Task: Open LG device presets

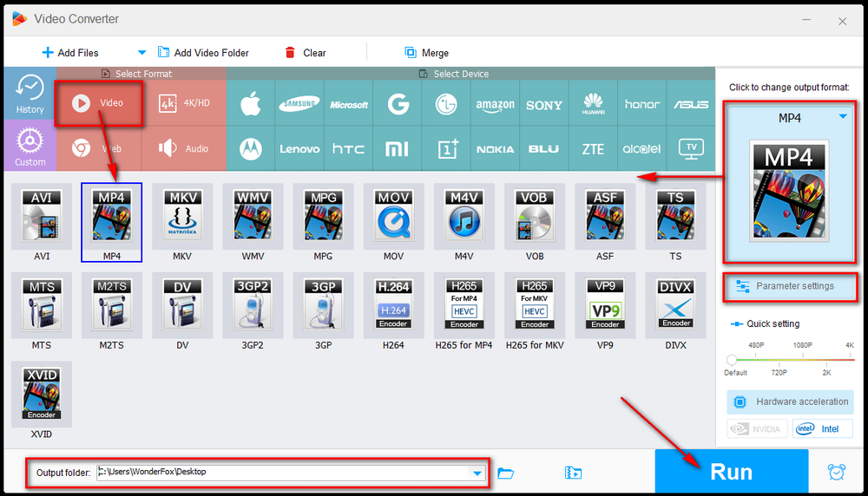Action: pyautogui.click(x=446, y=103)
